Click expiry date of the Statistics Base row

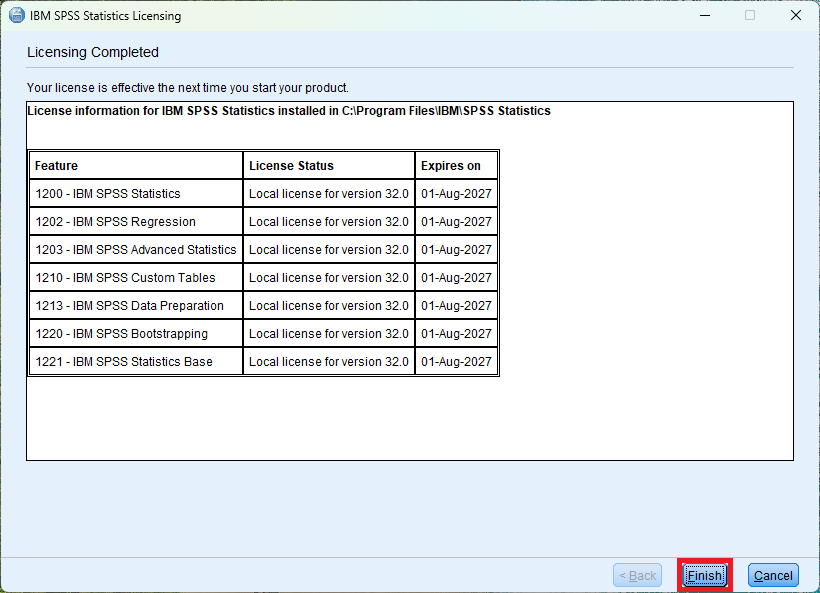click(457, 361)
